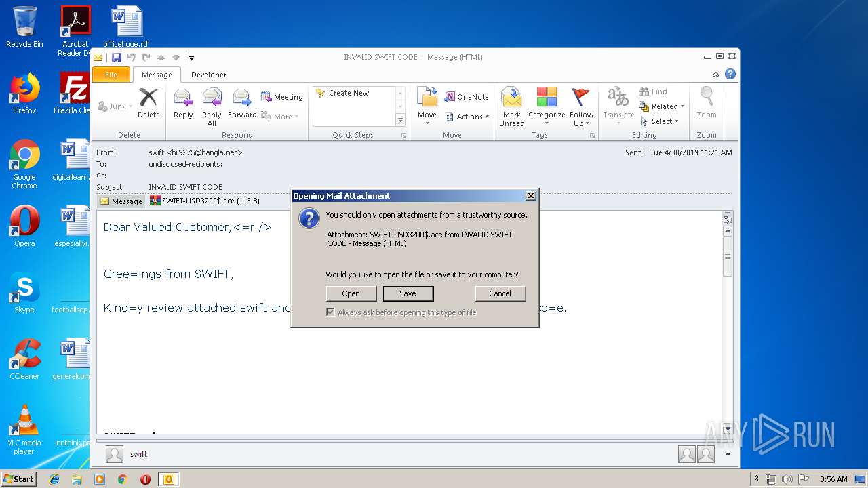Image resolution: width=868 pixels, height=488 pixels.
Task: Click the Delete icon in ribbon
Action: click(x=149, y=98)
